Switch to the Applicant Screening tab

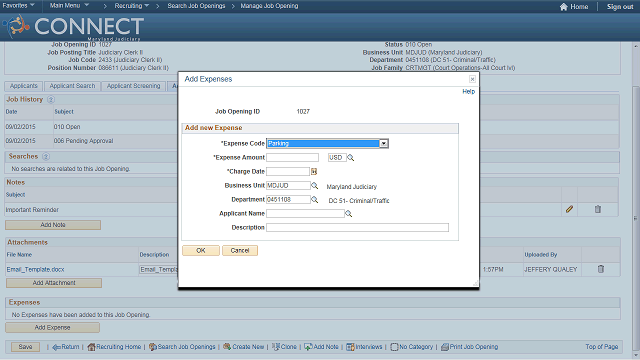pos(133,86)
